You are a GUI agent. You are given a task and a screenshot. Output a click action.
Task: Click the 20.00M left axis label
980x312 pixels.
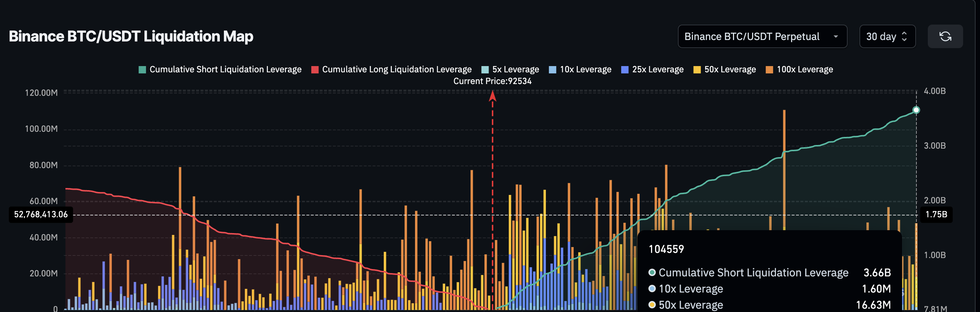[44, 273]
